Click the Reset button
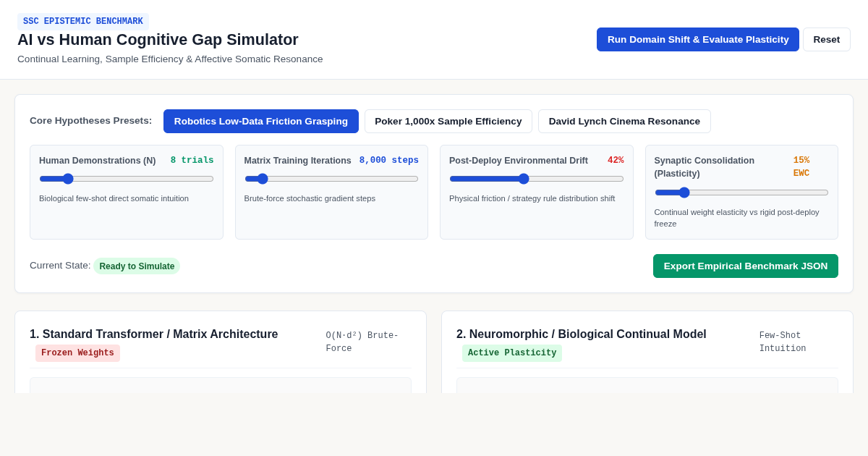 pyautogui.click(x=827, y=39)
